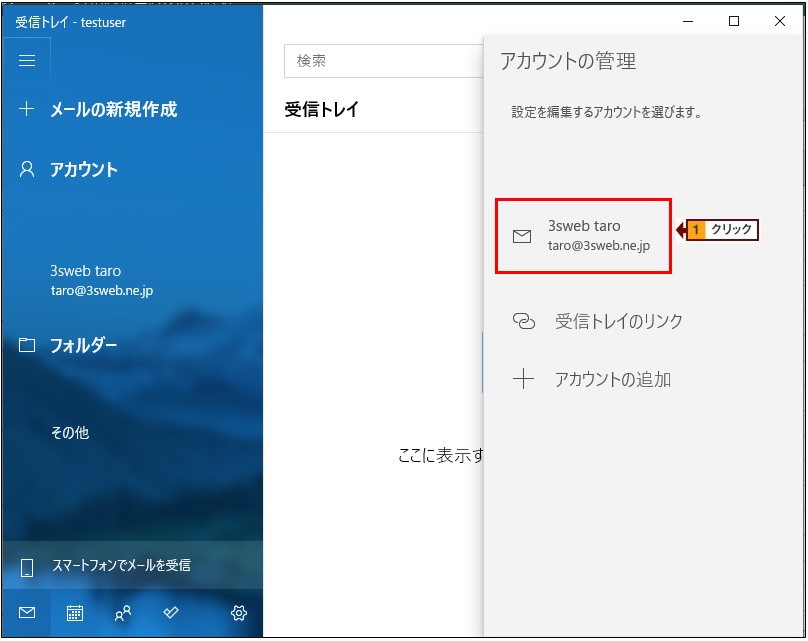Open the フォルダー section
This screenshot has height=641, width=808.
tap(83, 345)
